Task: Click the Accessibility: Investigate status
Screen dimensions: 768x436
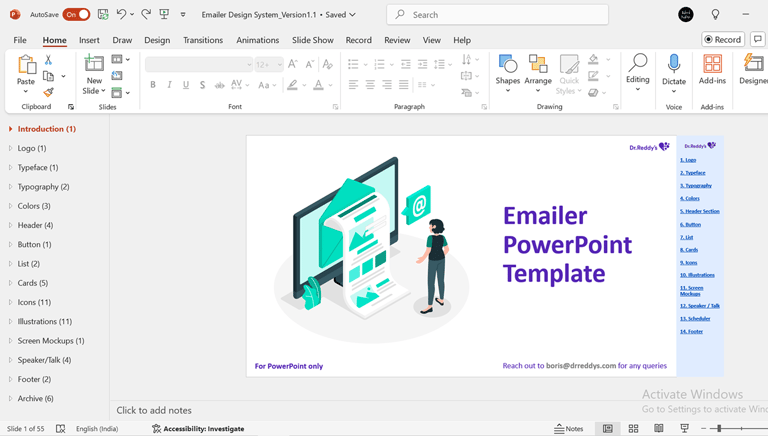Action: (x=198, y=429)
